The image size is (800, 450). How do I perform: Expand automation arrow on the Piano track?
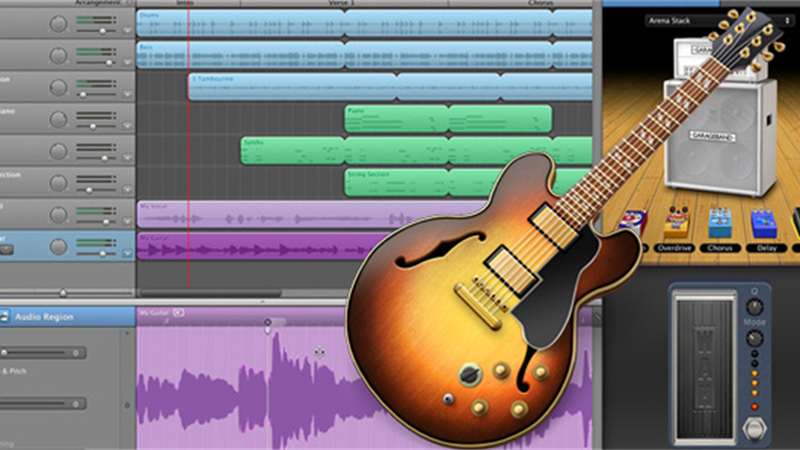pos(127,126)
